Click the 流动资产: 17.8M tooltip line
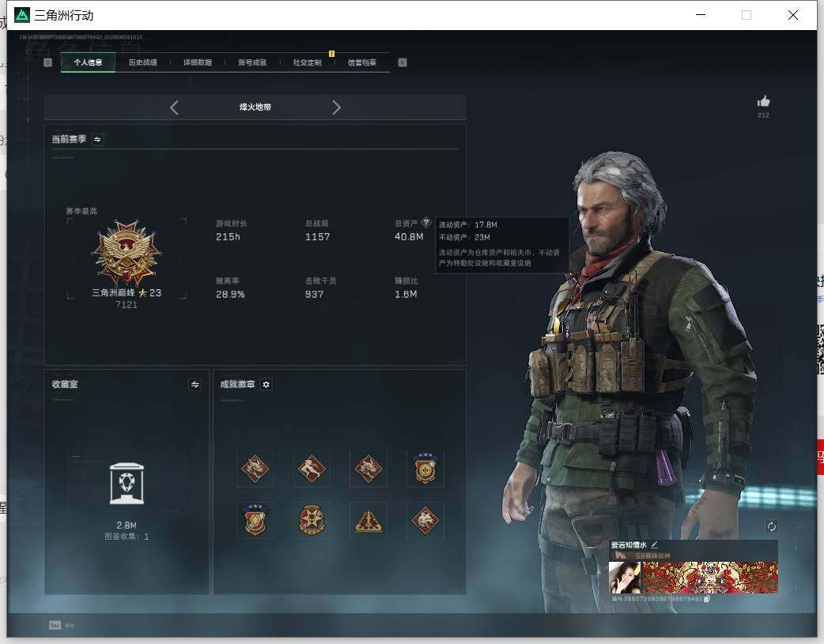Screen dimensions: 824x644 [468, 225]
